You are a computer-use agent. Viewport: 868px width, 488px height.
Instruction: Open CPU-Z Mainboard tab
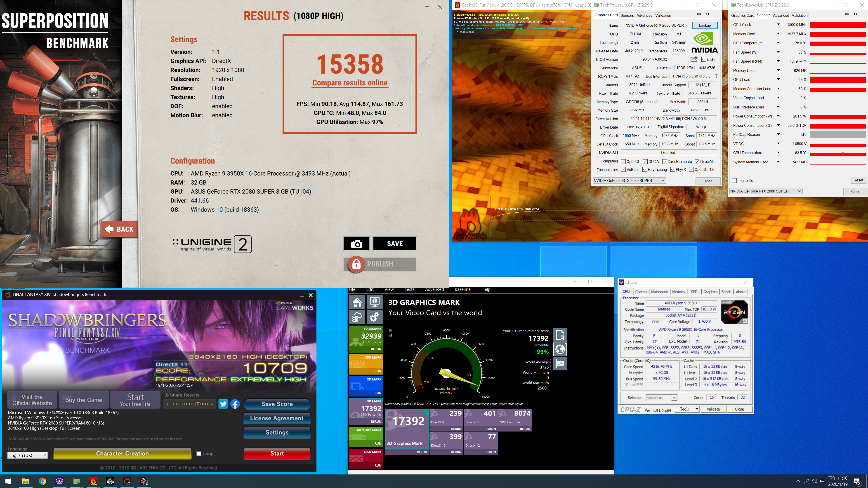[659, 292]
